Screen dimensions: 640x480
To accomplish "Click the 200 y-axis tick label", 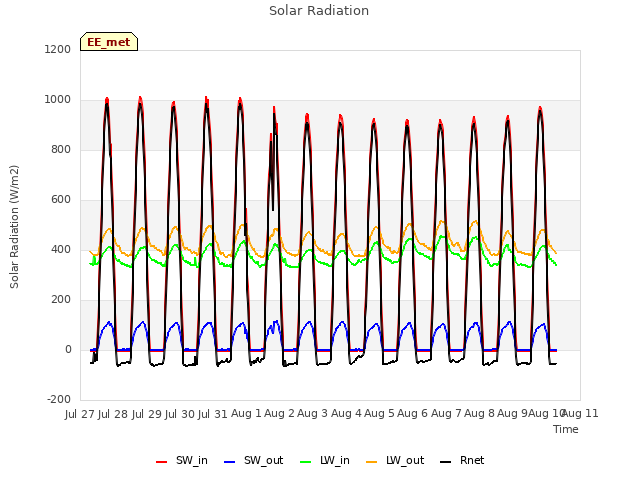I will coord(61,300).
